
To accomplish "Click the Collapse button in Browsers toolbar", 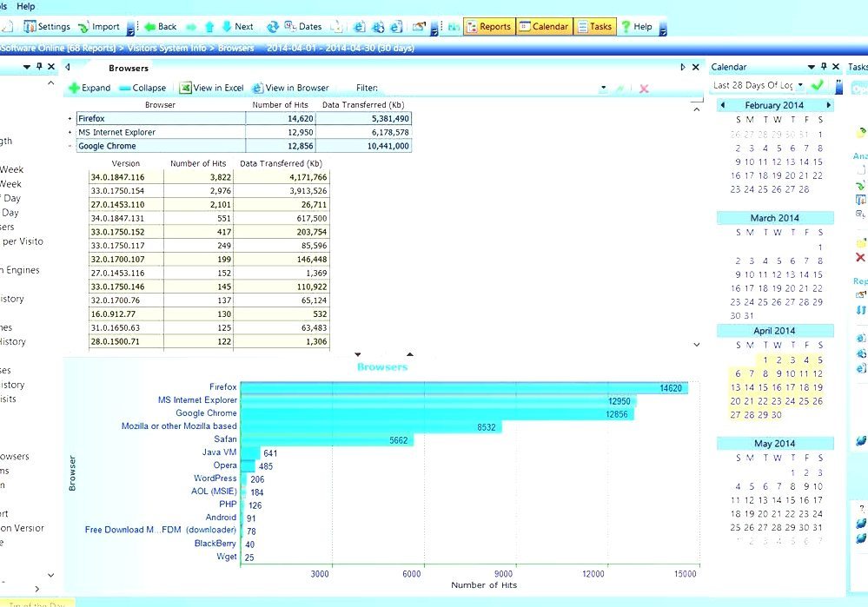I will pyautogui.click(x=143, y=88).
